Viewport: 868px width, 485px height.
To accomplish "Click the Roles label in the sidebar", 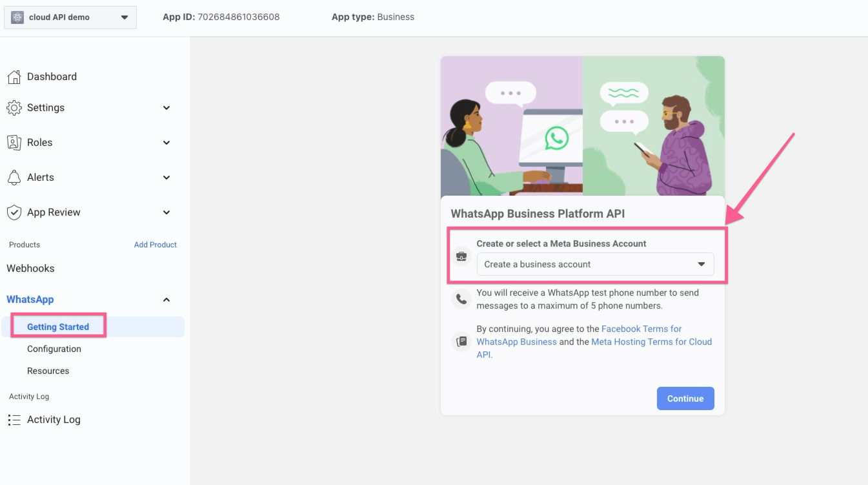I will coord(39,143).
